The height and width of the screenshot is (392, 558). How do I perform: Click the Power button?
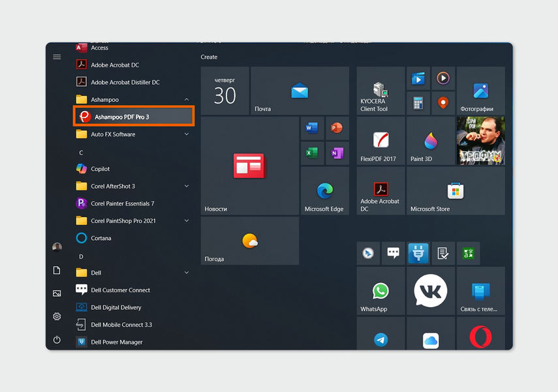point(57,340)
